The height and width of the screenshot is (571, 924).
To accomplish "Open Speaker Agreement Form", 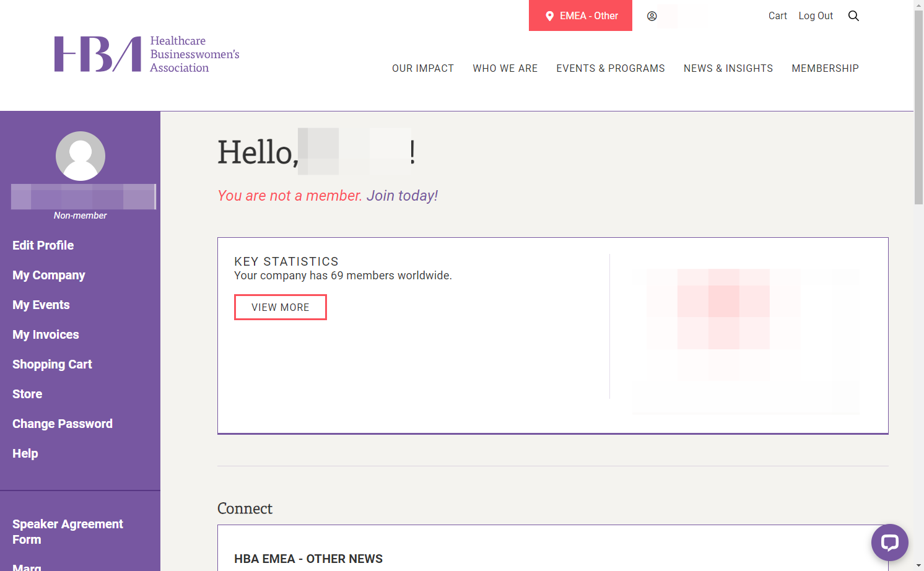I will (68, 531).
